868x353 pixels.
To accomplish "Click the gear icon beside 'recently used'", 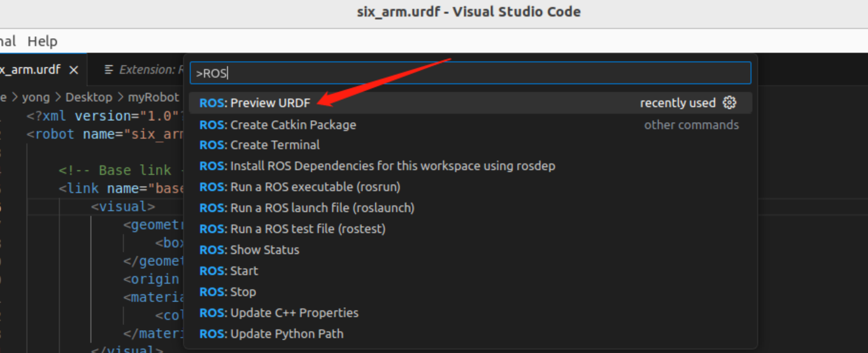I will coord(730,103).
